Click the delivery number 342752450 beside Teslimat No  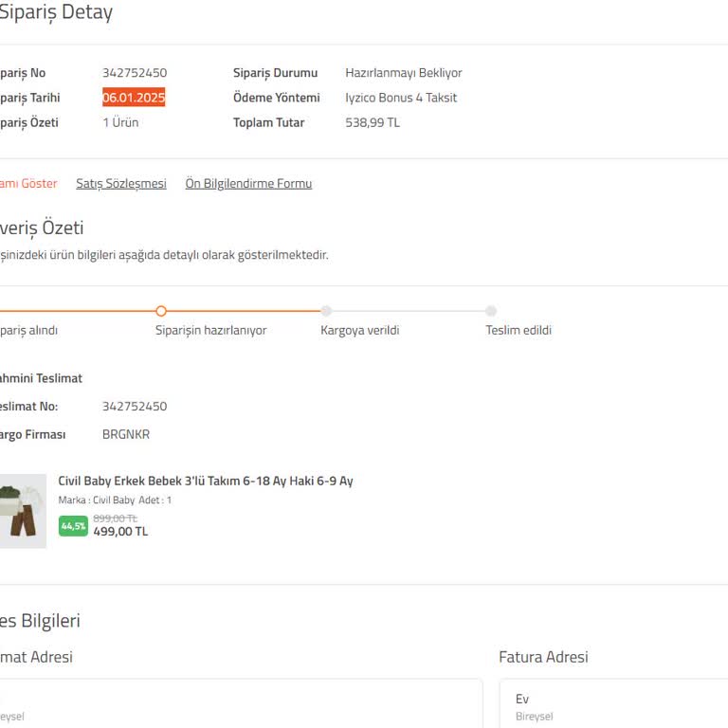pos(135,407)
